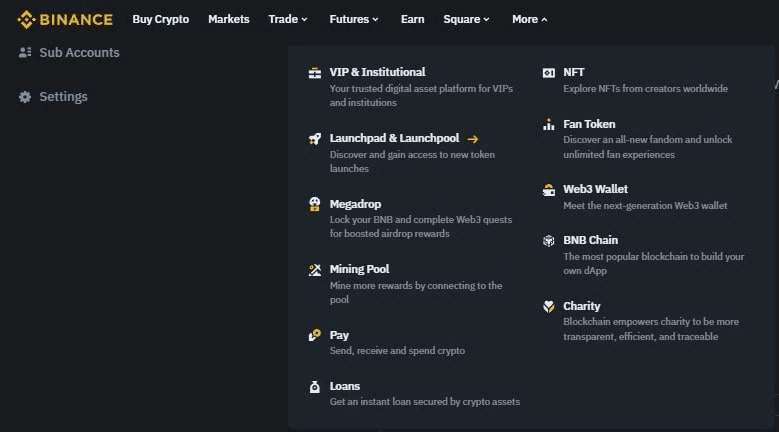
Task: Go to Markets in the top navigation
Action: [x=229, y=19]
